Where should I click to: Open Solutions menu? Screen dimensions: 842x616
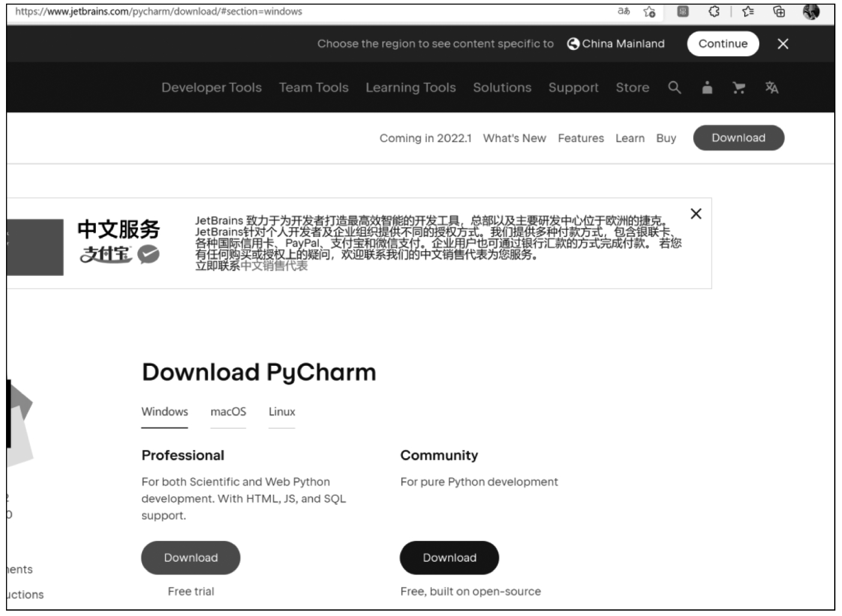[502, 88]
